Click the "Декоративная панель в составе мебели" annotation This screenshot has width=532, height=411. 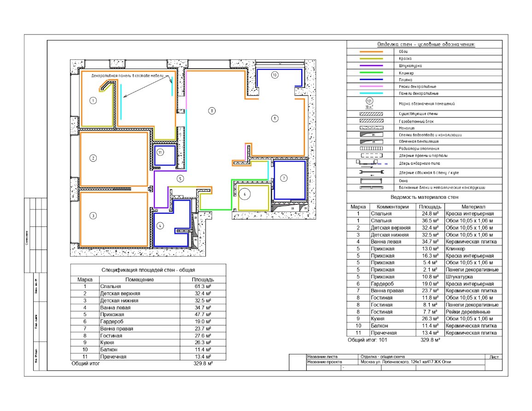click(x=128, y=75)
